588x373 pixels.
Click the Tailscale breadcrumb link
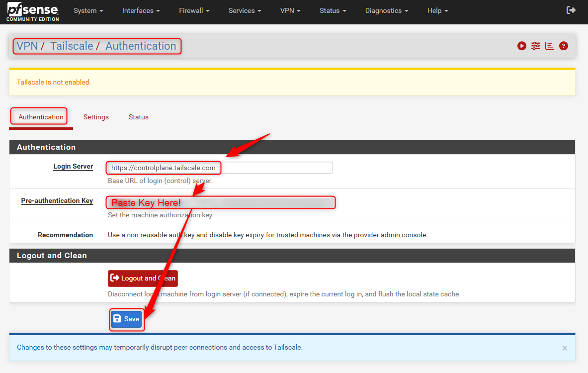(x=72, y=46)
